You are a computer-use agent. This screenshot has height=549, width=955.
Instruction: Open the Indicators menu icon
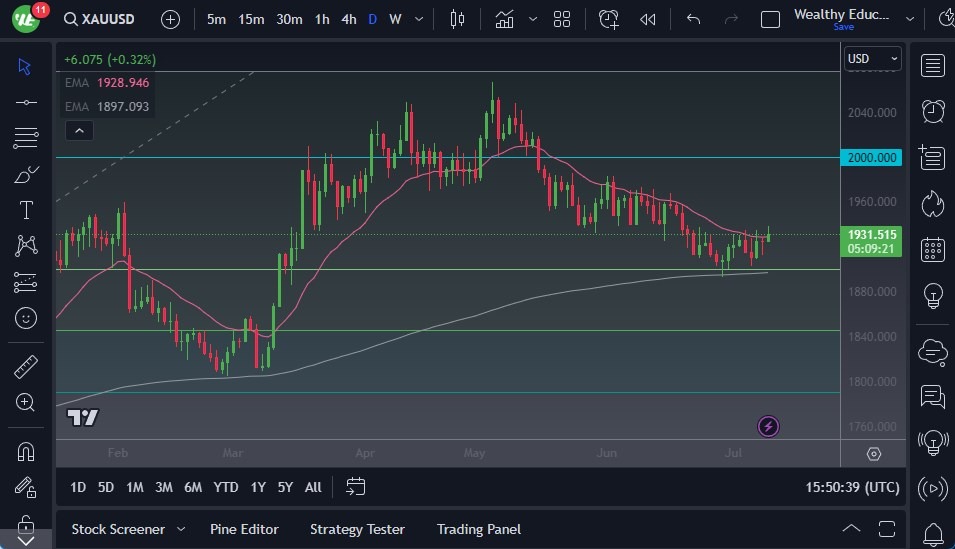point(504,19)
